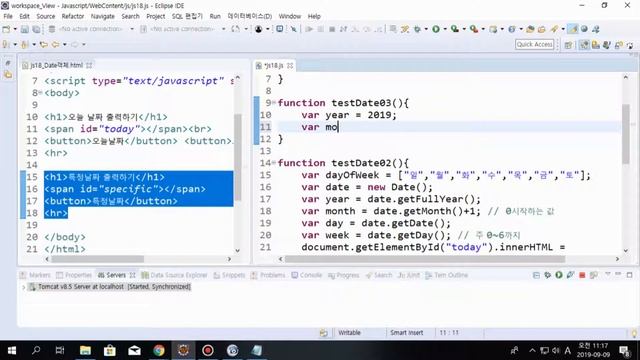Collapse the testDate02 function fold marker
This screenshot has width=640, height=360.
274,162
